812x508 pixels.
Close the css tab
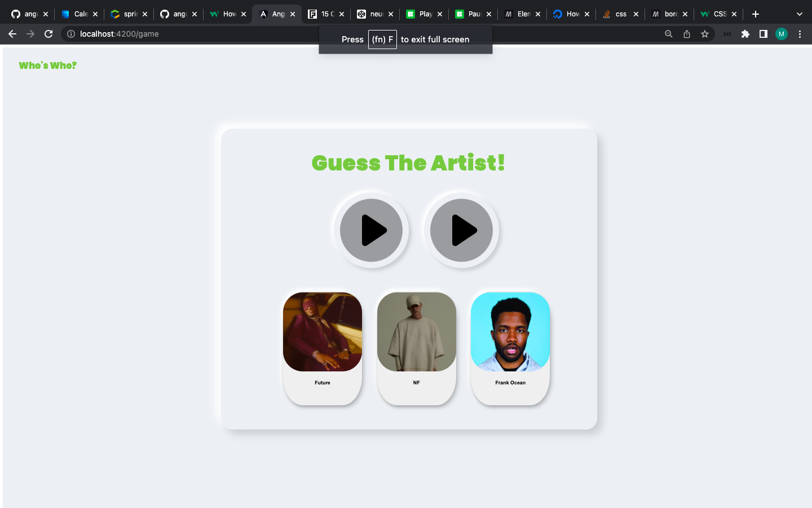636,14
